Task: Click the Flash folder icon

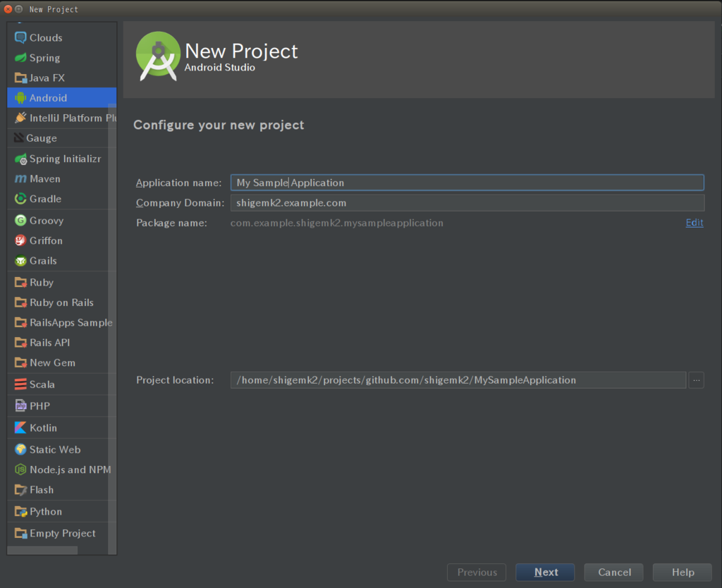Action: [20, 489]
